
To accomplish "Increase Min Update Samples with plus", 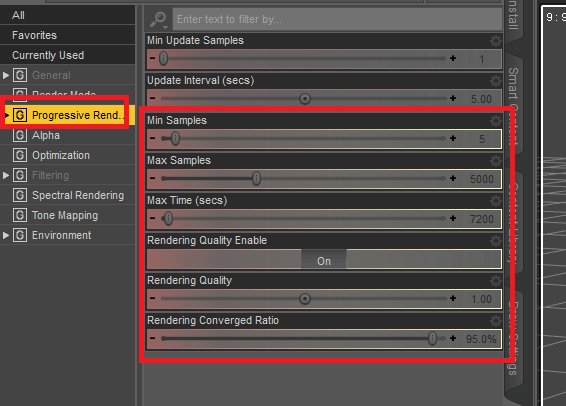I will coord(453,58).
